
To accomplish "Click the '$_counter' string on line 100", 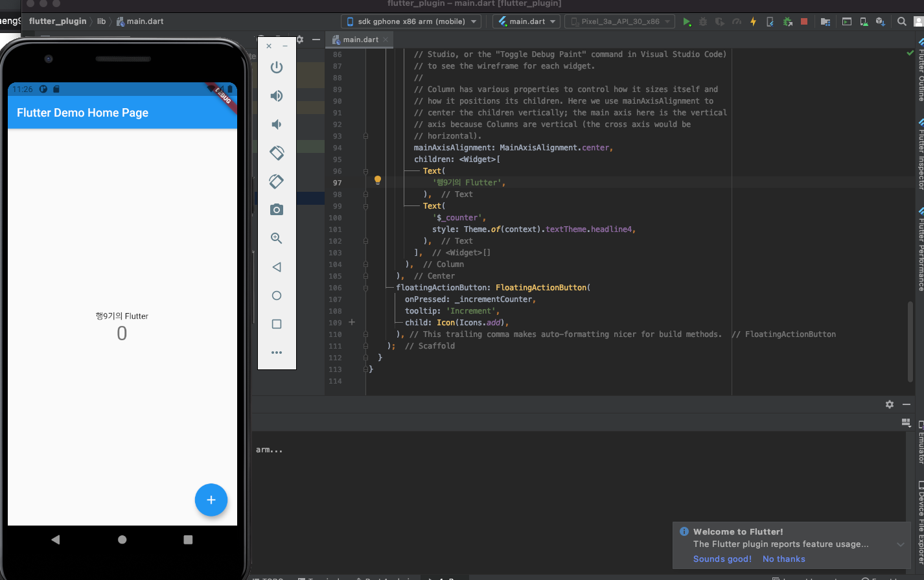I will point(459,218).
